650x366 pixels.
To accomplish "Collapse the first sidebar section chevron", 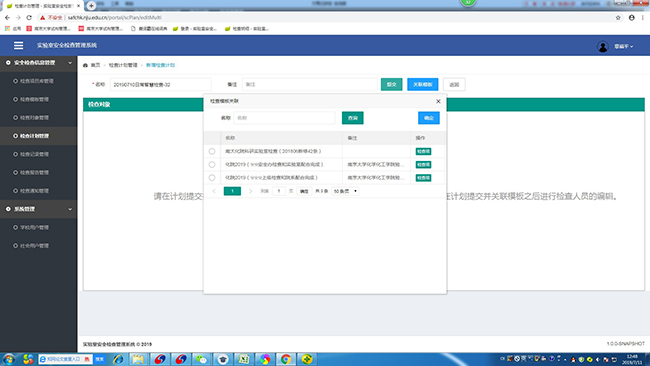I will click(70, 63).
